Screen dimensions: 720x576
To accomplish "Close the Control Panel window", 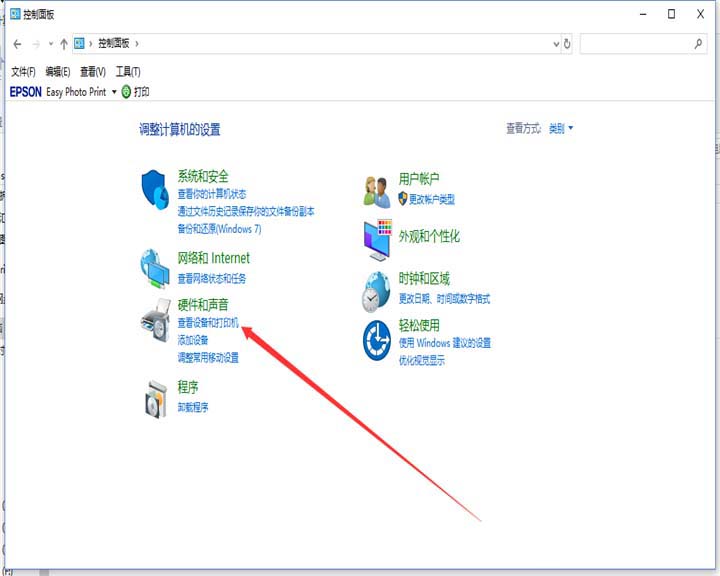I will [x=700, y=14].
